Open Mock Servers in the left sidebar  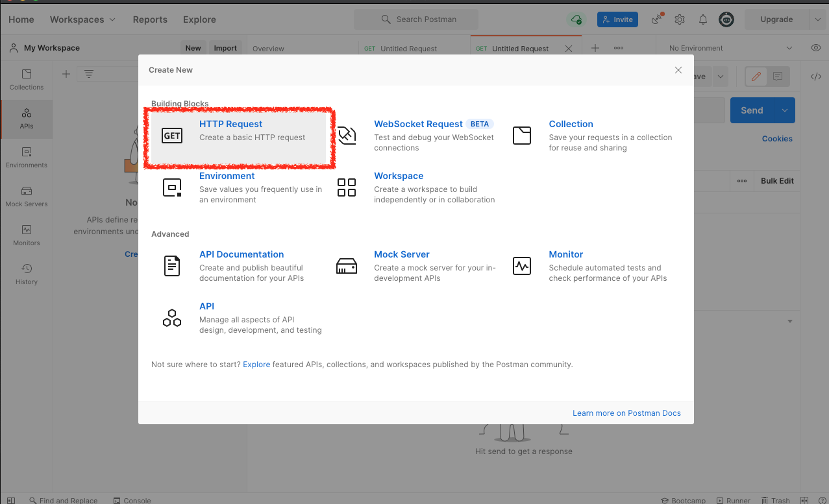coord(27,197)
